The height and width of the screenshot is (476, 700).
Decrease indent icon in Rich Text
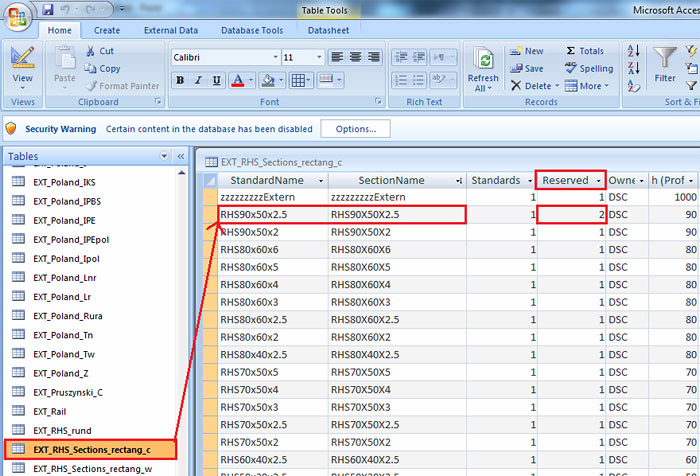pyautogui.click(x=401, y=57)
